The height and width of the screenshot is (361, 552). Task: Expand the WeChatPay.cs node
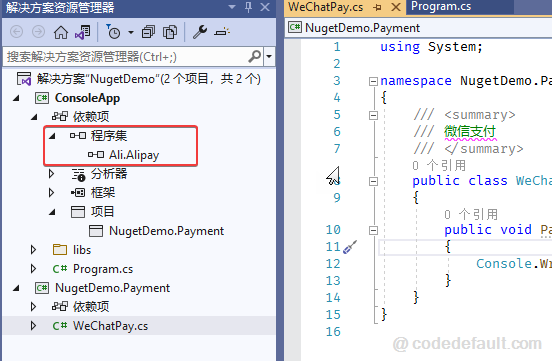(x=33, y=326)
